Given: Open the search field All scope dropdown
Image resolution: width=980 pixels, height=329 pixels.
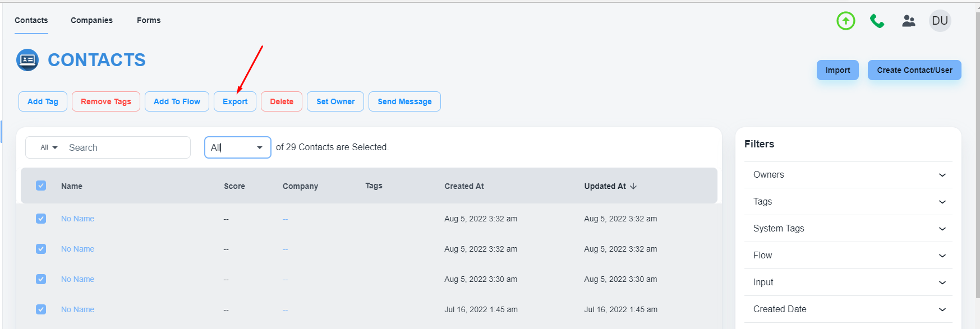Looking at the screenshot, I should (49, 147).
